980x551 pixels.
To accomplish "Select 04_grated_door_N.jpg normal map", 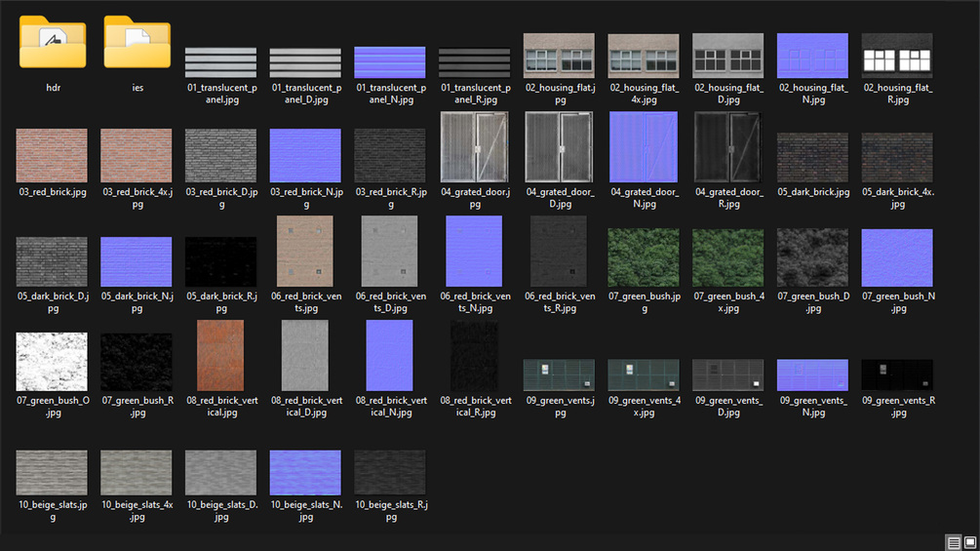I will [x=644, y=147].
